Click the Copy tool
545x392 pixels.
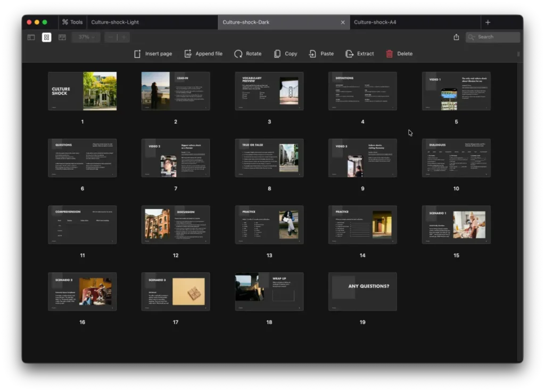[285, 54]
